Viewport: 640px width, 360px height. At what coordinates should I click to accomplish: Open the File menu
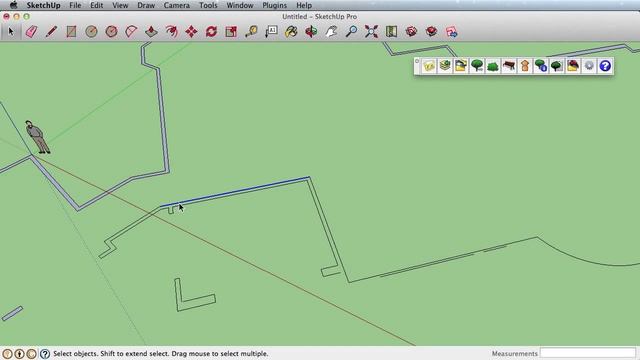[75, 5]
